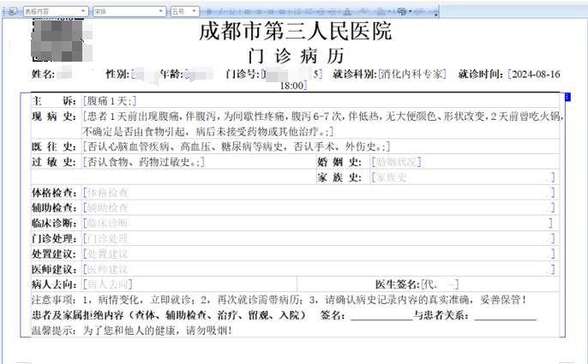Click the 温馨提示 no-smoking text
Image resolution: width=588 pixels, height=364 pixels.
132,331
